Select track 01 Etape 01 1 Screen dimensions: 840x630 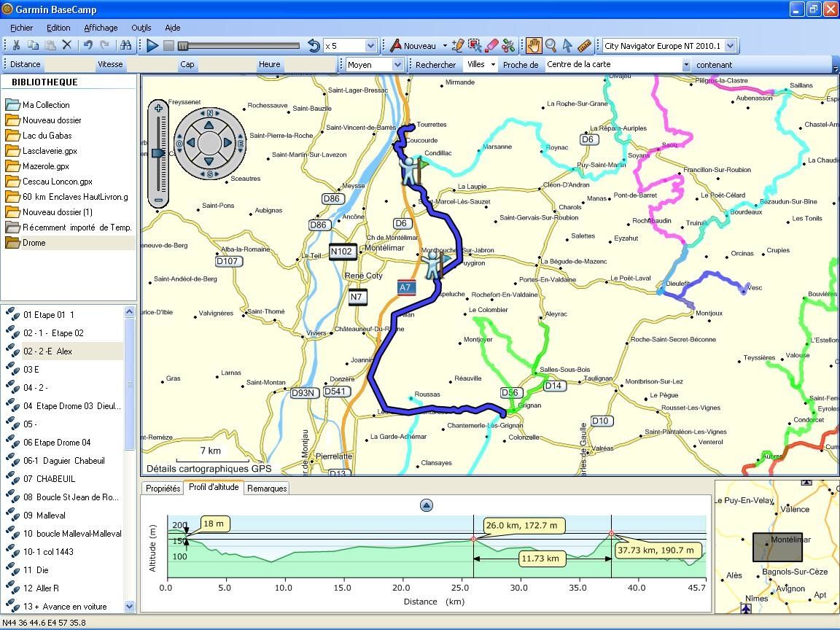(x=49, y=315)
